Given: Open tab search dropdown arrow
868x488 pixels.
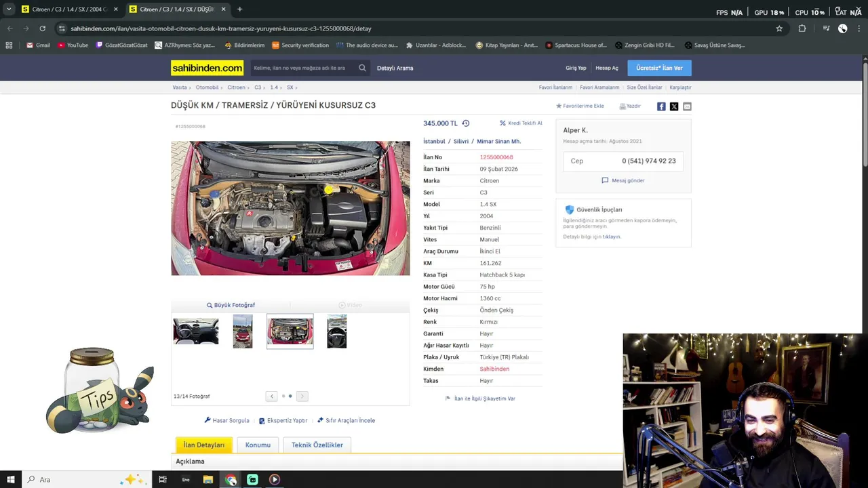Looking at the screenshot, I should 9,9.
